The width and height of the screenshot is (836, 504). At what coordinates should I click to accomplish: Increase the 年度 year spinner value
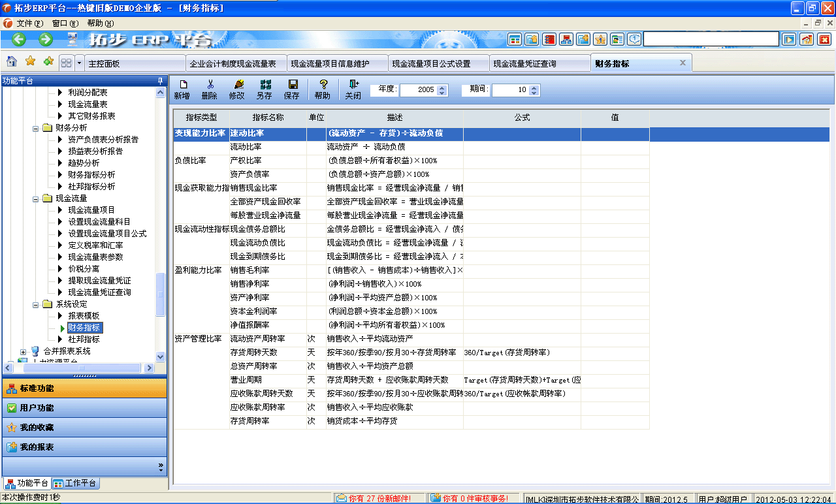[x=442, y=87]
